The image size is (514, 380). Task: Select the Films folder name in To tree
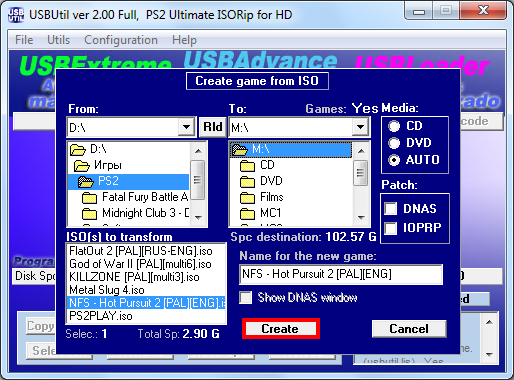(272, 197)
